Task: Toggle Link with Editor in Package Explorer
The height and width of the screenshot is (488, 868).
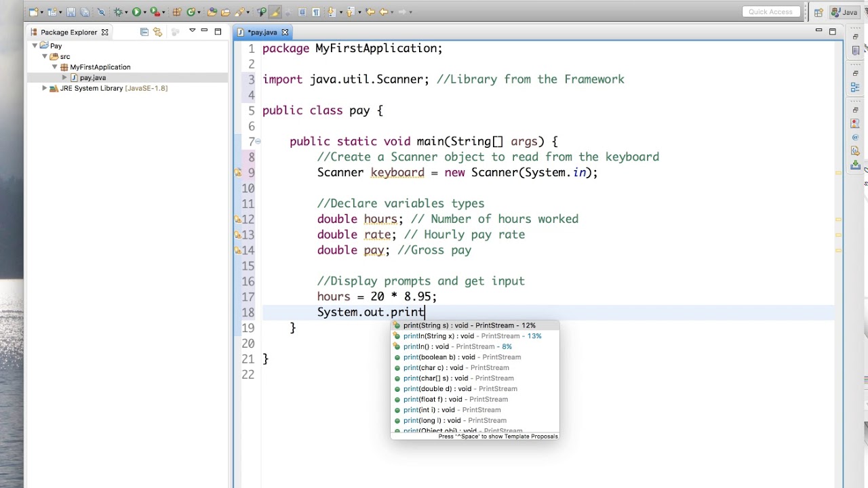Action: pyautogui.click(x=157, y=32)
